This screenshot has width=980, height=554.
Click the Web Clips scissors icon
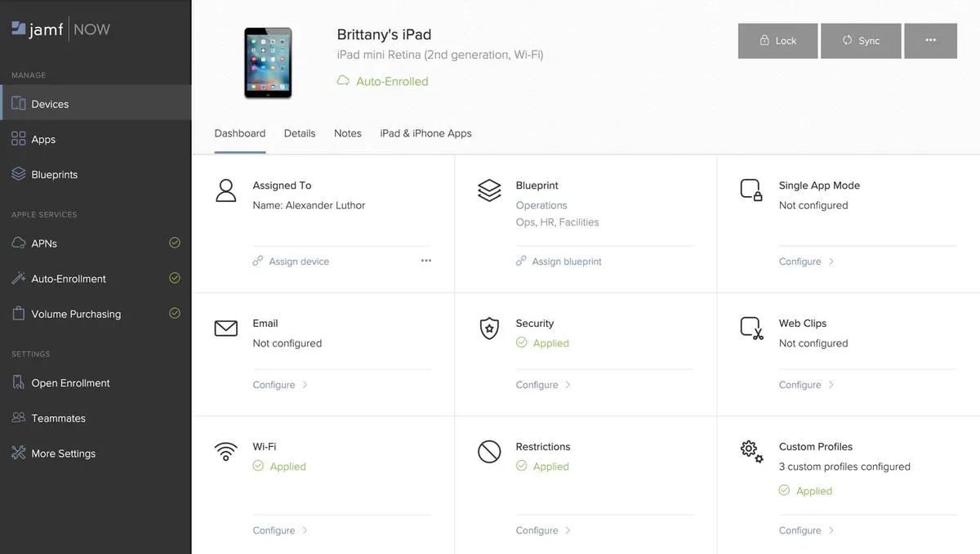[x=751, y=328]
